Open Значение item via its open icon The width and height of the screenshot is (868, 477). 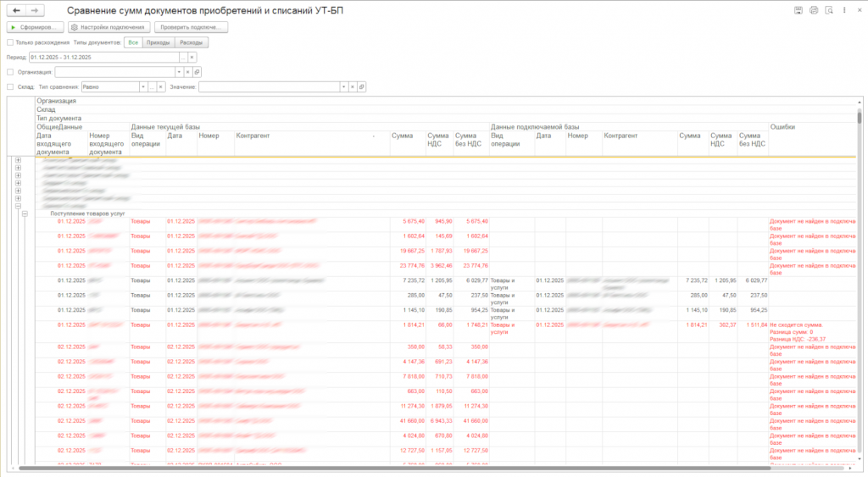pos(361,87)
